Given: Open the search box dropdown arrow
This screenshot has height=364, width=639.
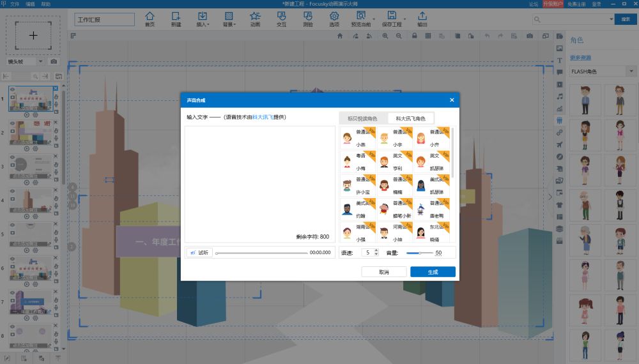Looking at the screenshot, I should (611, 19).
